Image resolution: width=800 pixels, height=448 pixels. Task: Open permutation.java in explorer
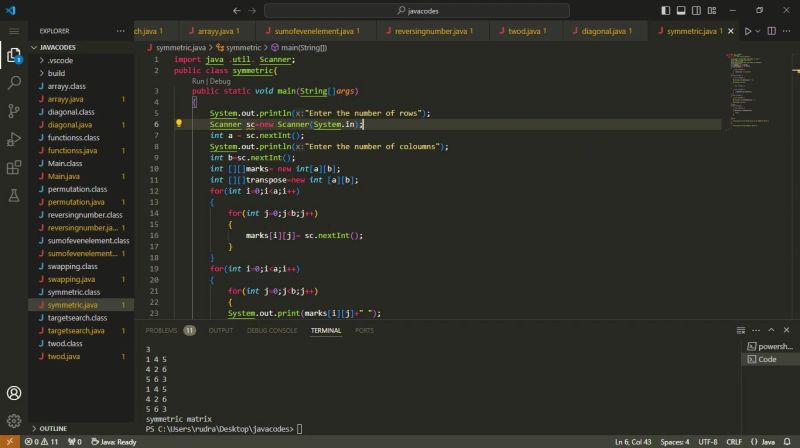point(81,202)
